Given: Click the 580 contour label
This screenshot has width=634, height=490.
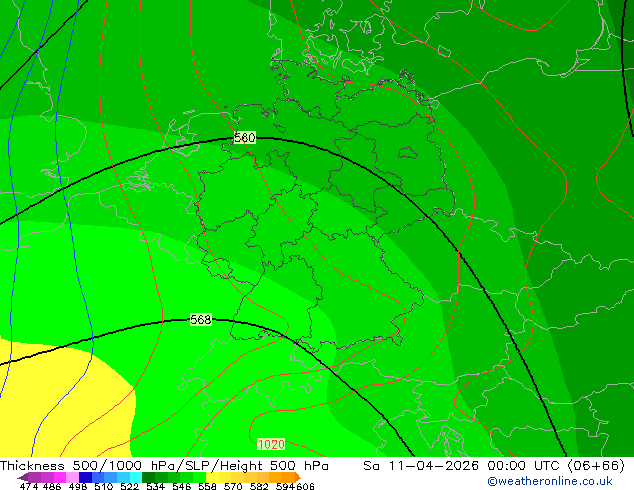Looking at the screenshot, I should pyautogui.click(x=245, y=138).
